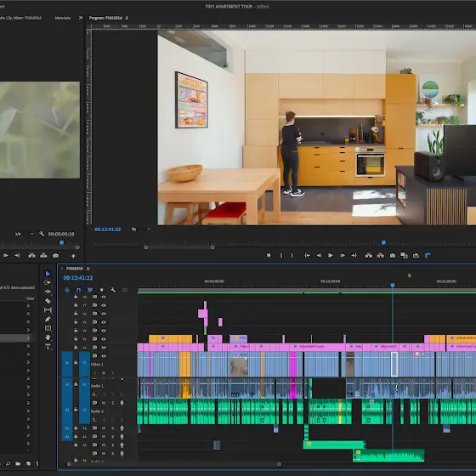Solo Audio 1 track with S button

112,403
